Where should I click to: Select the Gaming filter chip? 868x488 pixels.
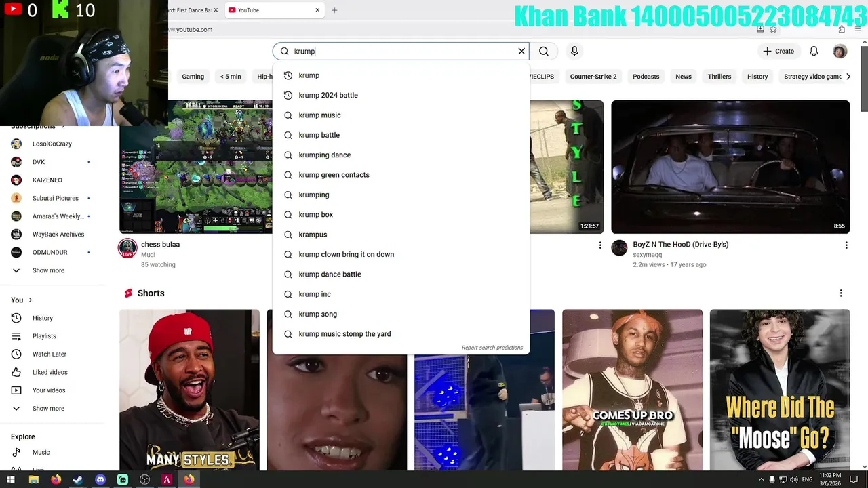pos(193,77)
